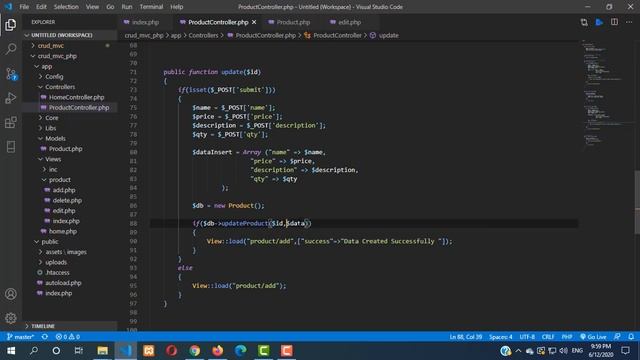Open the Edit menu
This screenshot has width=640, height=360.
pyautogui.click(x=41, y=7)
